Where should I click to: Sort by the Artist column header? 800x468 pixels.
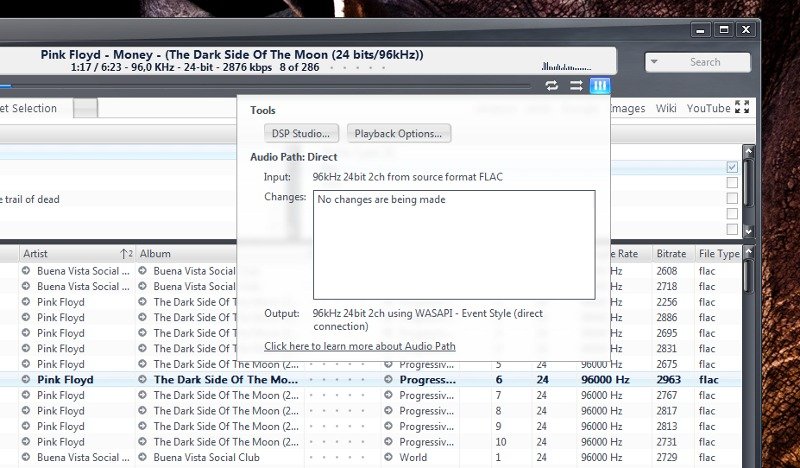click(77, 253)
